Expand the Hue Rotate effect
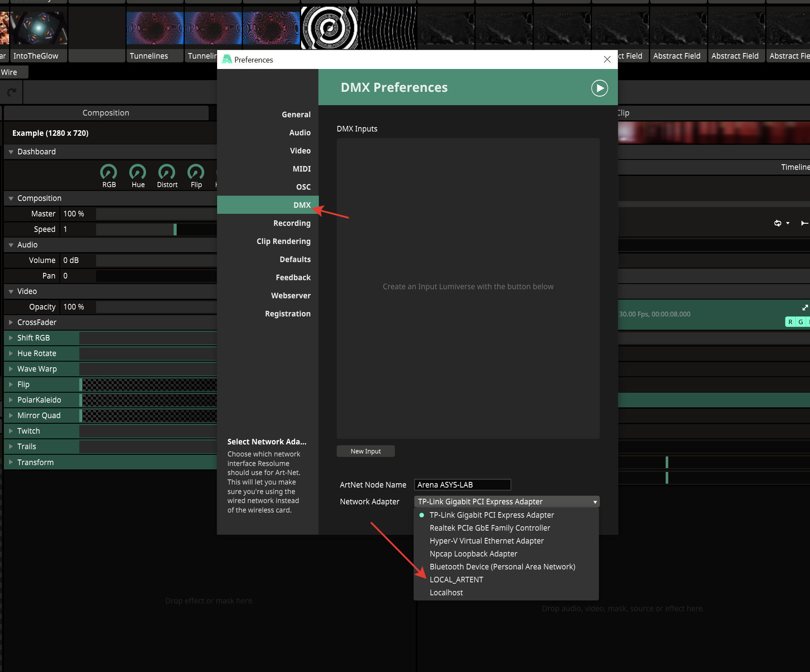810x672 pixels. pos(11,353)
